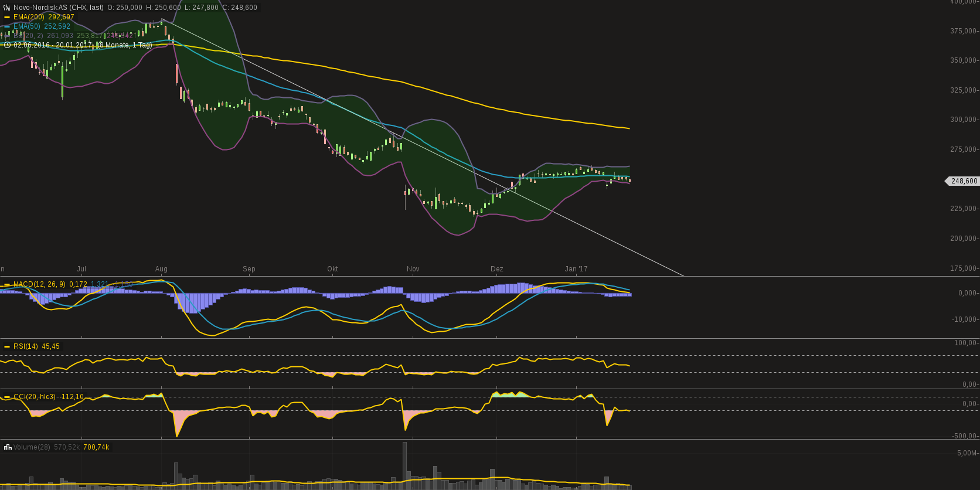Click the date range 02.06.2016 - 20.01.2017 text
This screenshot has width=980, height=490.
(x=53, y=45)
